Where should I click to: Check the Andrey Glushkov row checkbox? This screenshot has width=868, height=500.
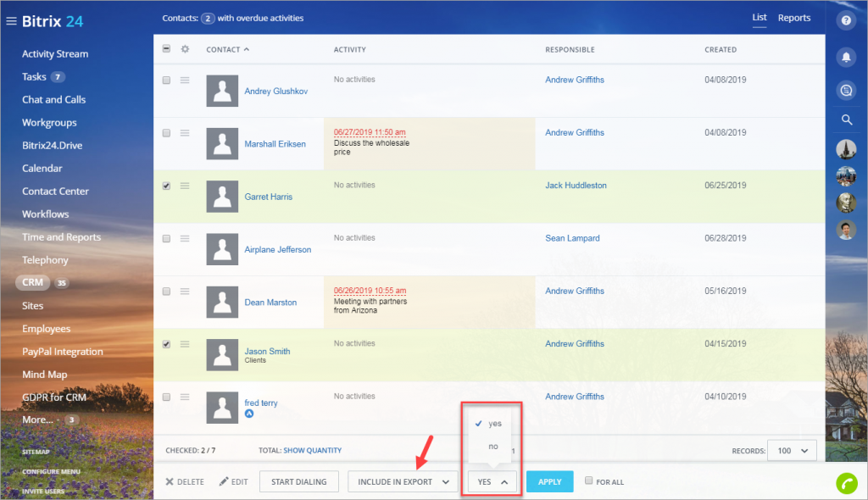pos(166,81)
